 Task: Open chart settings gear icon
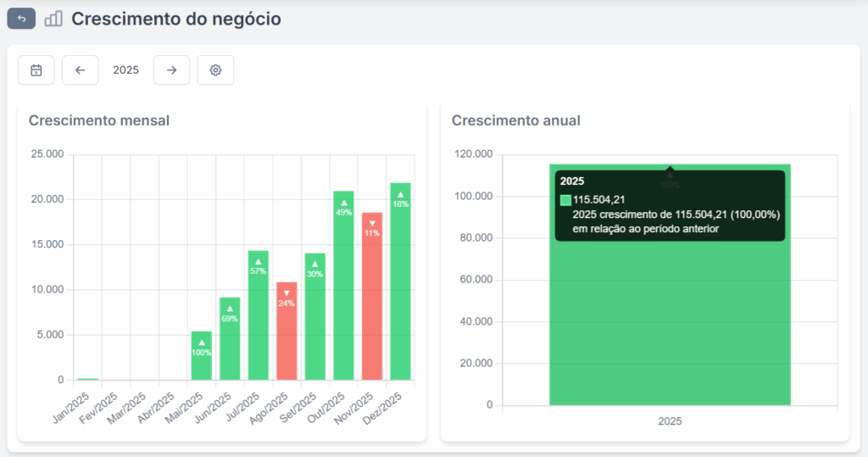point(215,70)
